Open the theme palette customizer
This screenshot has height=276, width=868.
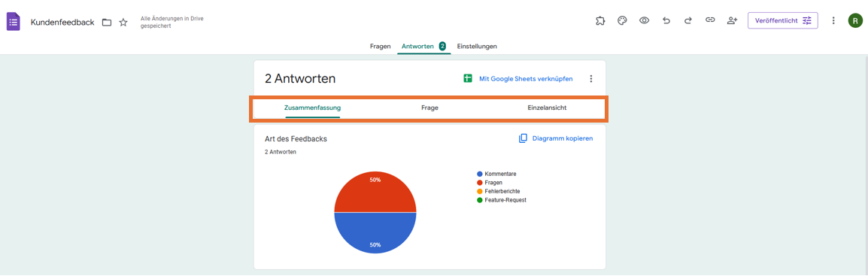click(622, 20)
